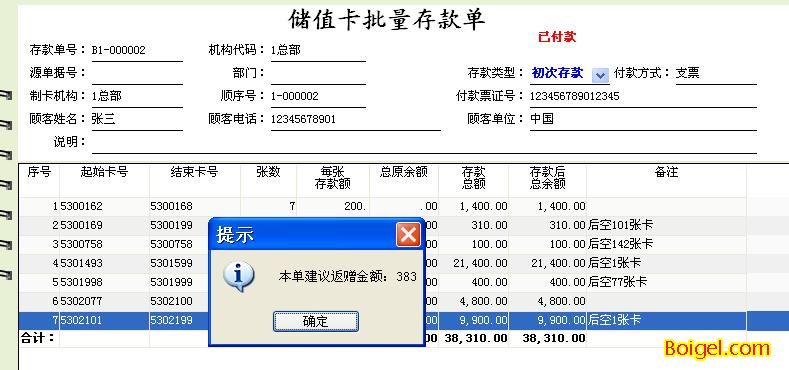Focus the 顾客姓名 field 张三
The width and height of the screenshot is (789, 370).
(137, 119)
